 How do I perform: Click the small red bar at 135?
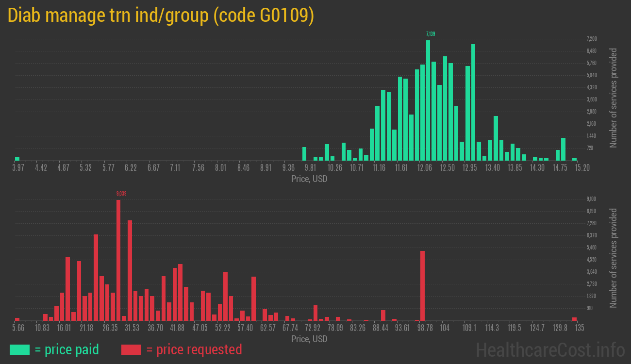575,319
